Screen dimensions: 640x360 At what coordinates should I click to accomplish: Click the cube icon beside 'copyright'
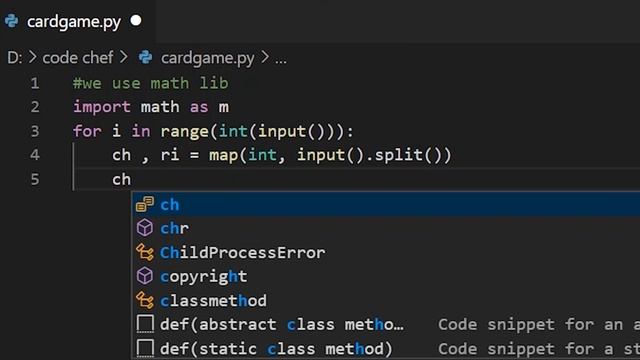[145, 276]
